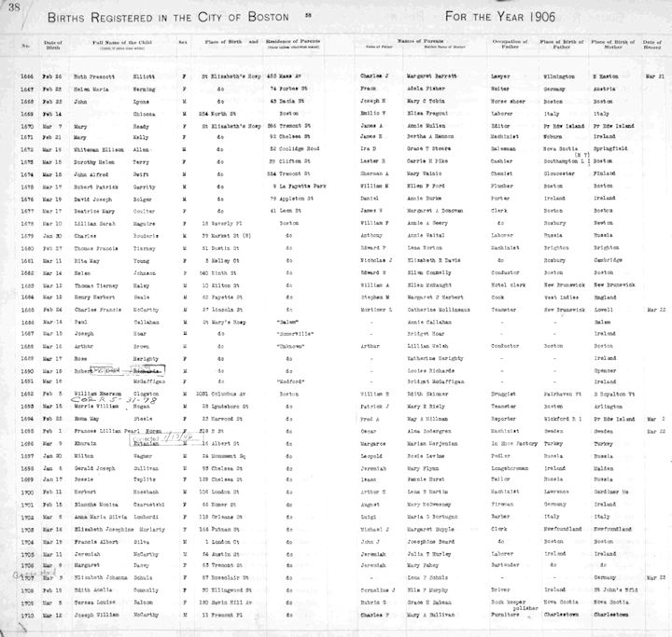The height and width of the screenshot is (637, 672).
Task: Click the child name 'Elizabeth Josephine'
Action: [x=104, y=530]
